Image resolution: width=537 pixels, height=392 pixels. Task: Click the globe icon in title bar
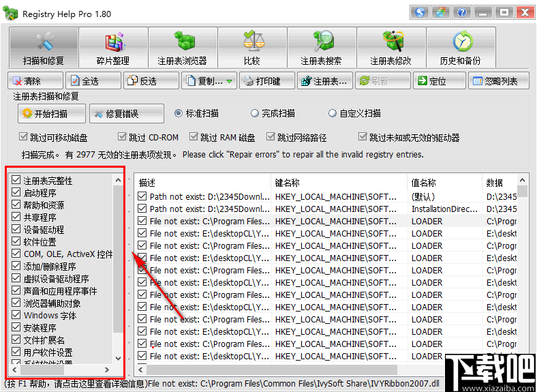(420, 13)
